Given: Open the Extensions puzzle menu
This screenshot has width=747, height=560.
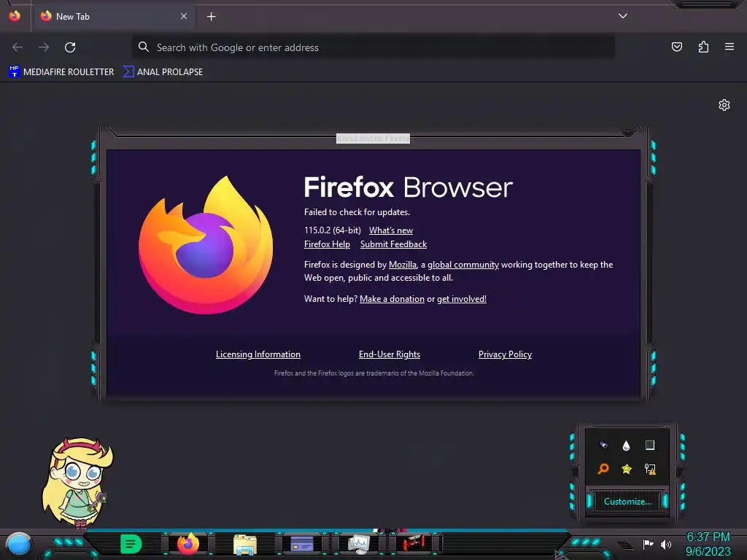Looking at the screenshot, I should point(703,47).
